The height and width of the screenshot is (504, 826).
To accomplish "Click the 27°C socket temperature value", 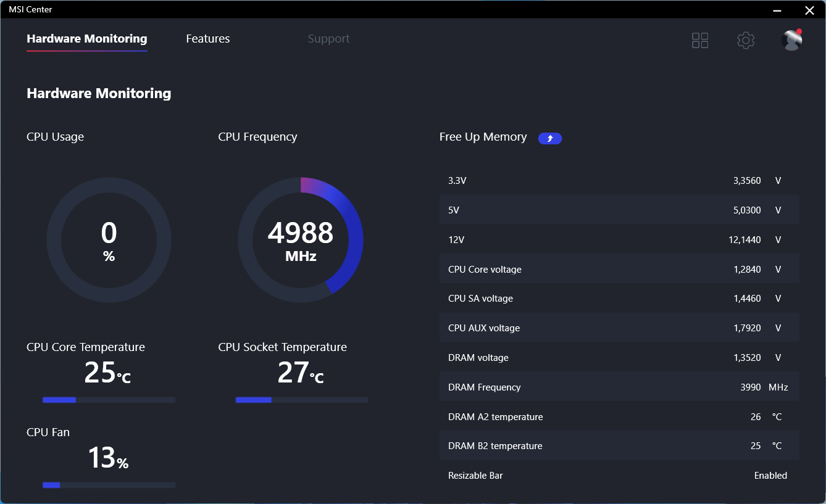I will point(301,373).
